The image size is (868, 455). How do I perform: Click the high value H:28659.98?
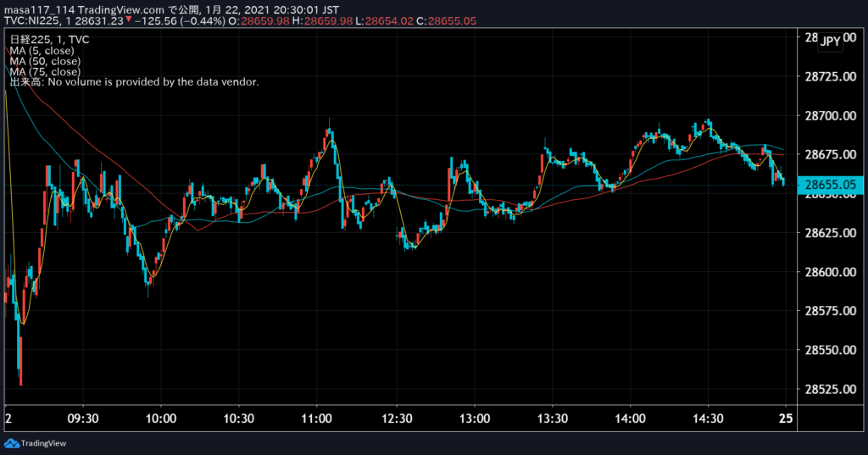322,21
